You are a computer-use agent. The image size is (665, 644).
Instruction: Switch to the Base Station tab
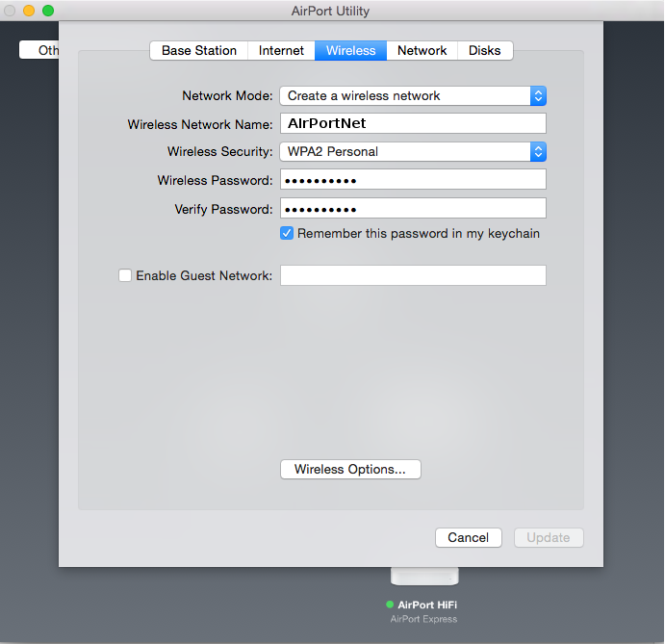[199, 50]
